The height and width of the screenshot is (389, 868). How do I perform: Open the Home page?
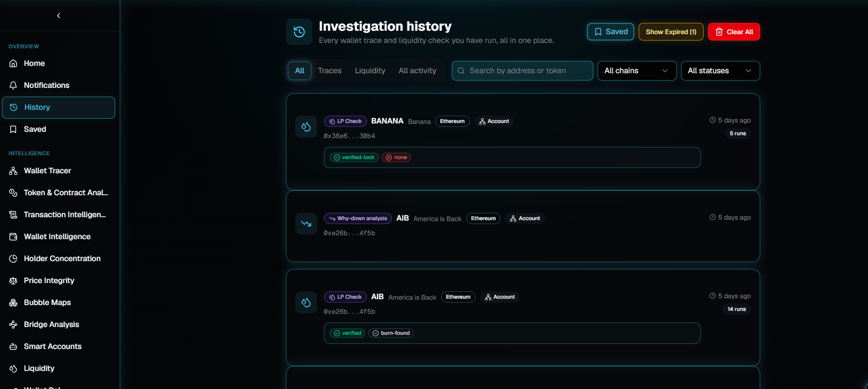(x=59, y=63)
